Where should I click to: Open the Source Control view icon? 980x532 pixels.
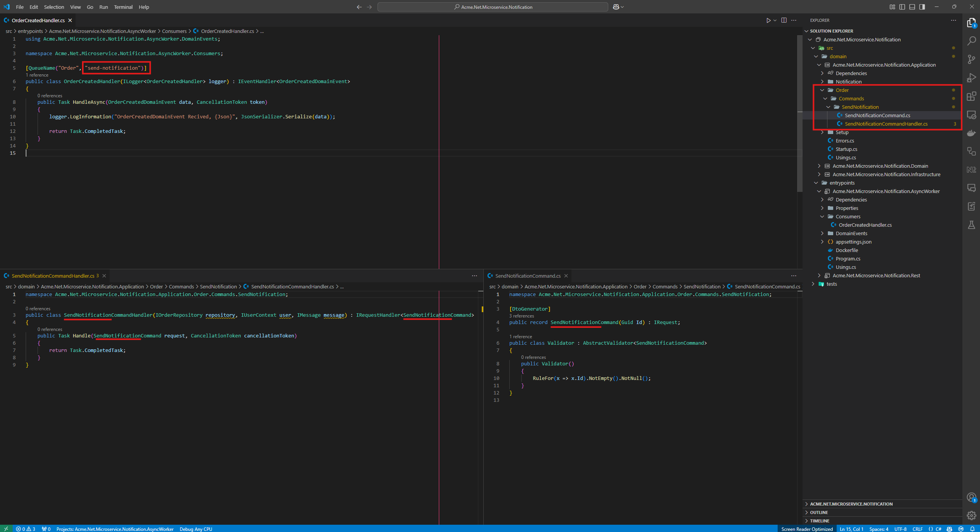[x=971, y=59]
